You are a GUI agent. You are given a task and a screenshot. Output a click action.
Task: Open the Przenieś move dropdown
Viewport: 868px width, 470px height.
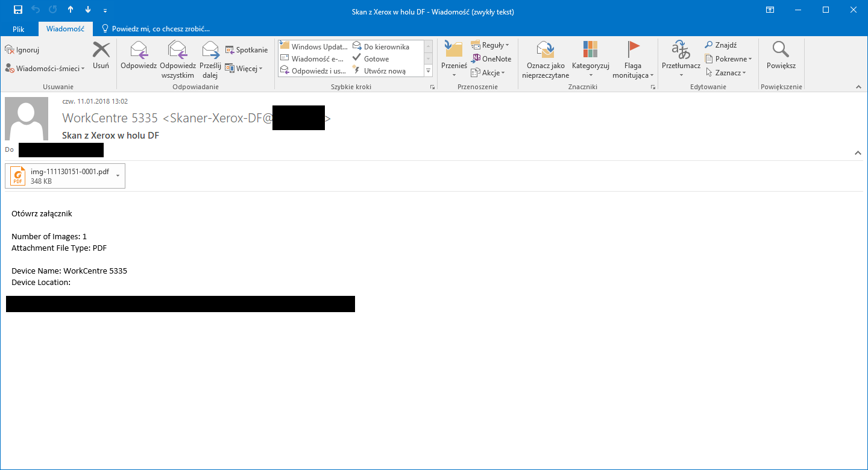[x=454, y=60]
